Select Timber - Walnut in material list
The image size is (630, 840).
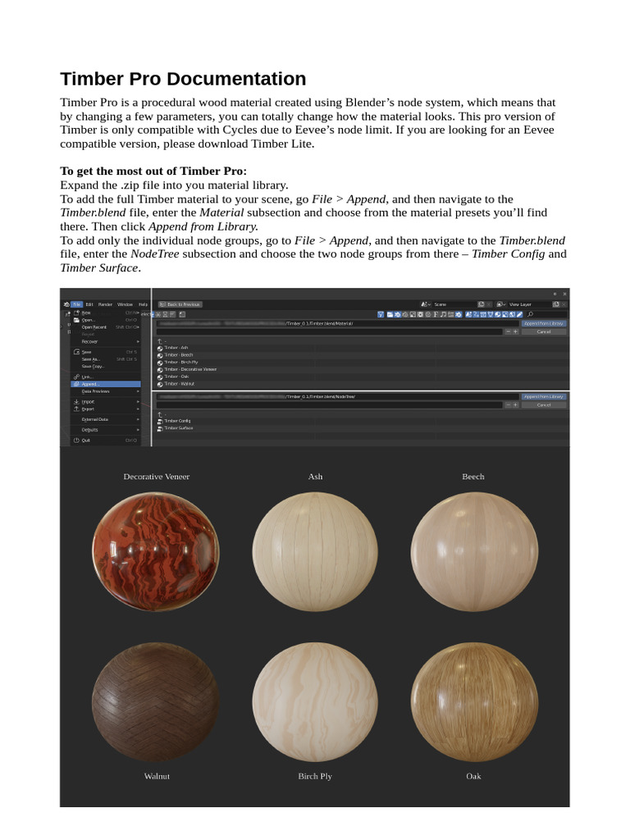[179, 384]
